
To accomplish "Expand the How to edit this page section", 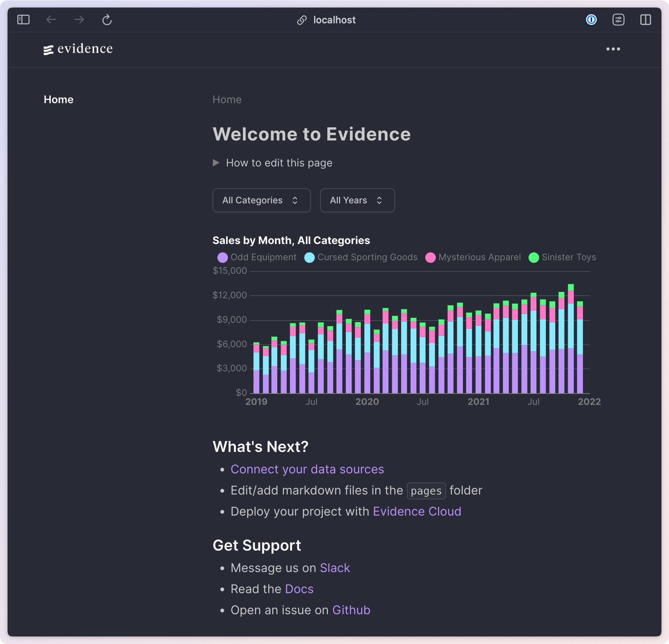I will click(279, 162).
